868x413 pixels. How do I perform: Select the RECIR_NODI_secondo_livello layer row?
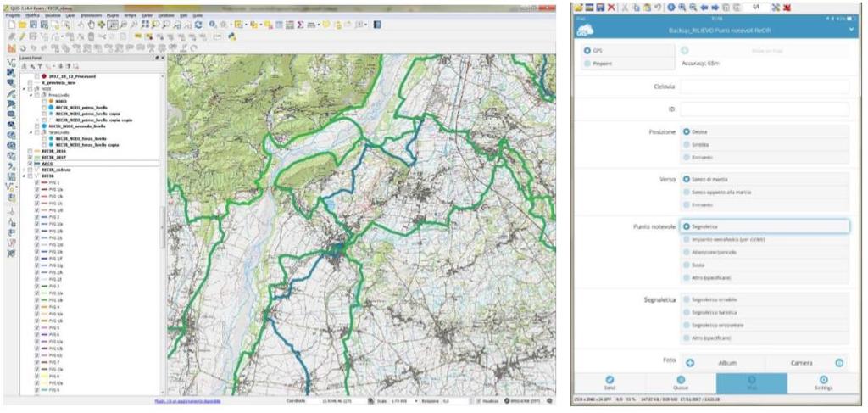point(77,126)
